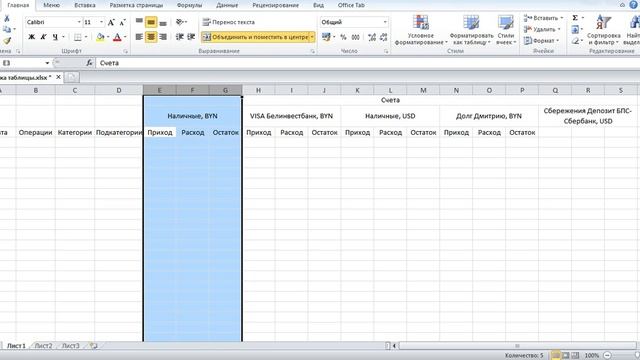640x360 pixels.
Task: Expand the Name Box dropdown arrow
Action: 47,63
